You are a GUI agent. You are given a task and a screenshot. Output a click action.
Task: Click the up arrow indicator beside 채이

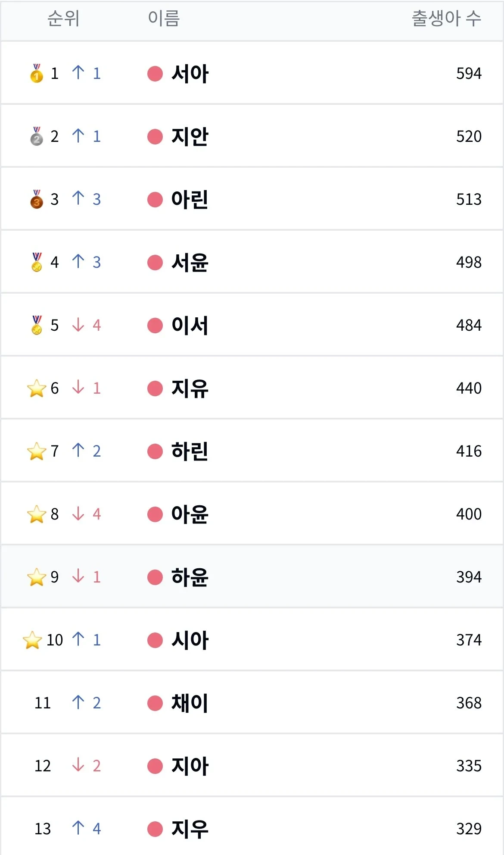[79, 702]
